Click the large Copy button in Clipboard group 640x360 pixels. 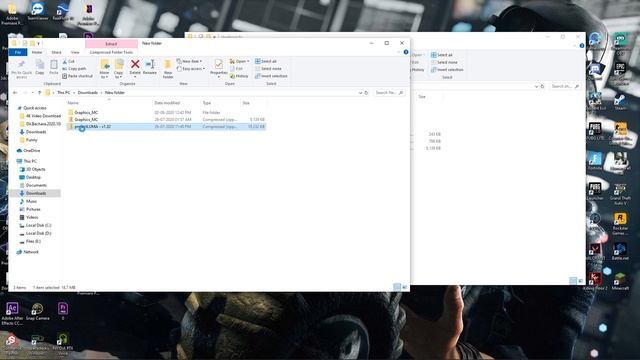point(40,67)
